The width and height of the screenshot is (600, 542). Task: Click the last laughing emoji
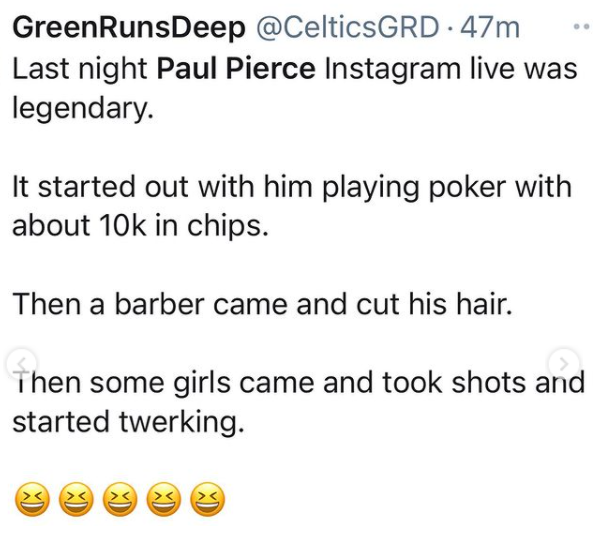[206, 499]
